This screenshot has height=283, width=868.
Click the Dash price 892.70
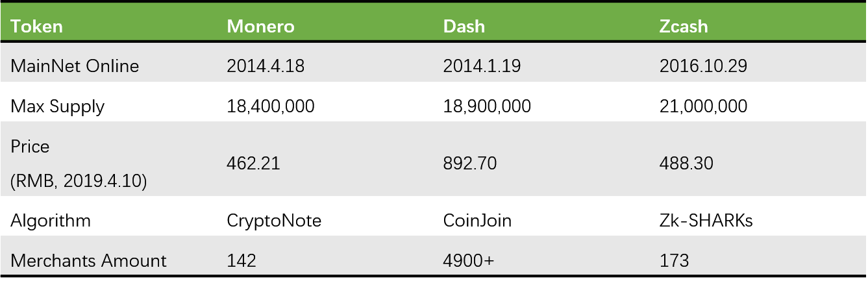(470, 164)
